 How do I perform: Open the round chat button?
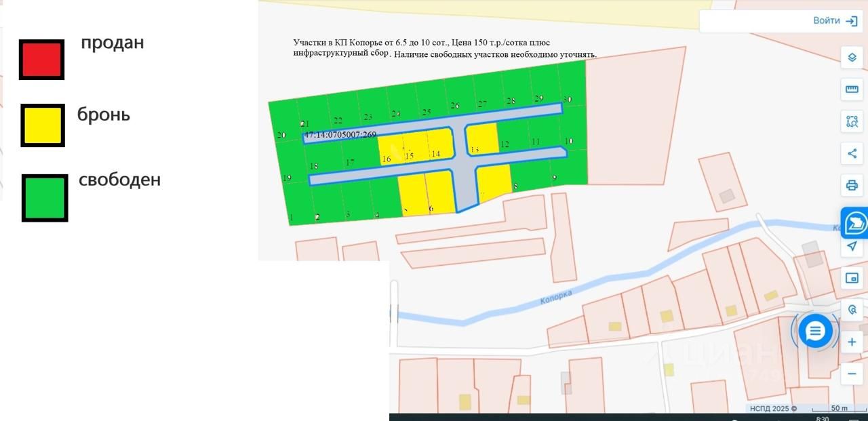pos(815,331)
